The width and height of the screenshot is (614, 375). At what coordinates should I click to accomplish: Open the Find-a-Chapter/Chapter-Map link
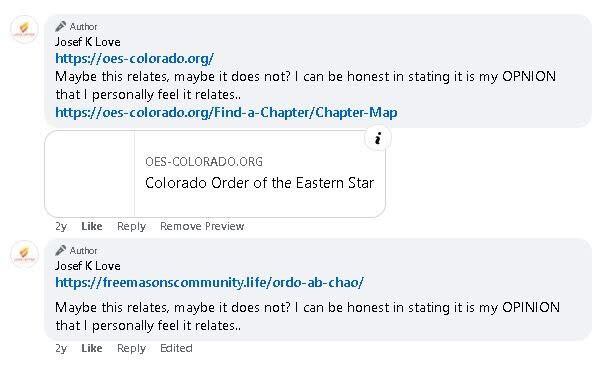point(226,113)
